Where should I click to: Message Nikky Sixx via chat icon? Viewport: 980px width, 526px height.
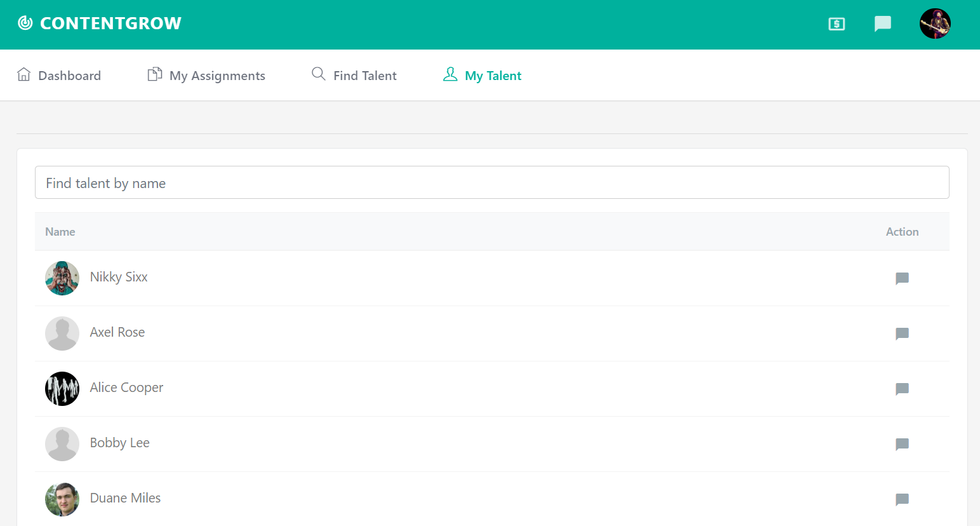coord(902,278)
